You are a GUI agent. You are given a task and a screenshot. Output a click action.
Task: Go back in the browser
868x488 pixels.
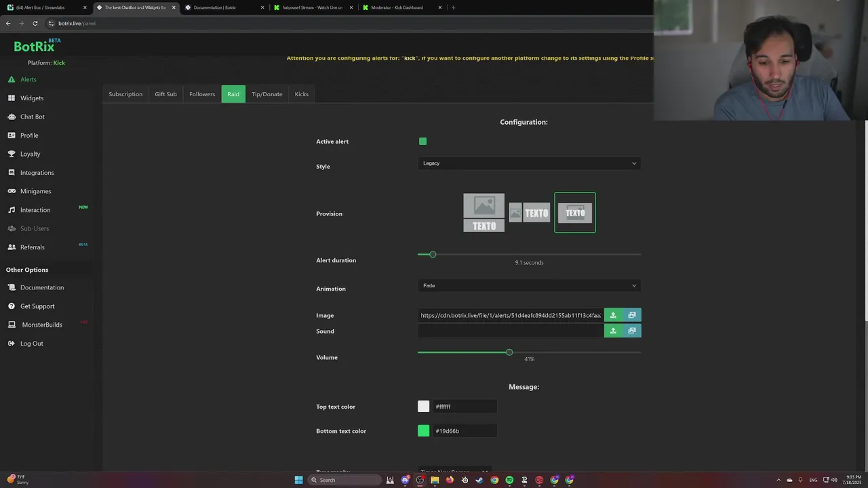coord(8,23)
